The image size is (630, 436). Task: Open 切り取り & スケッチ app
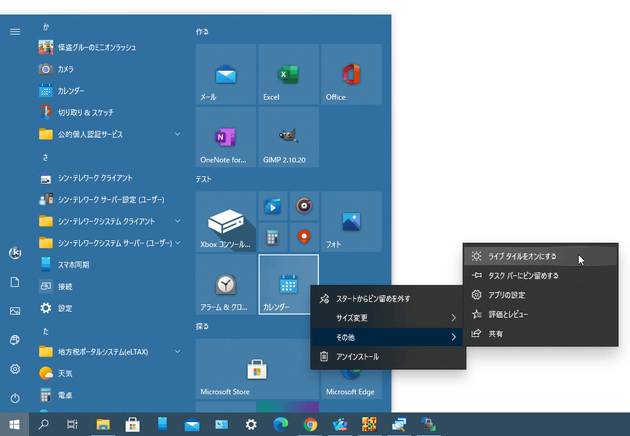tap(109, 113)
